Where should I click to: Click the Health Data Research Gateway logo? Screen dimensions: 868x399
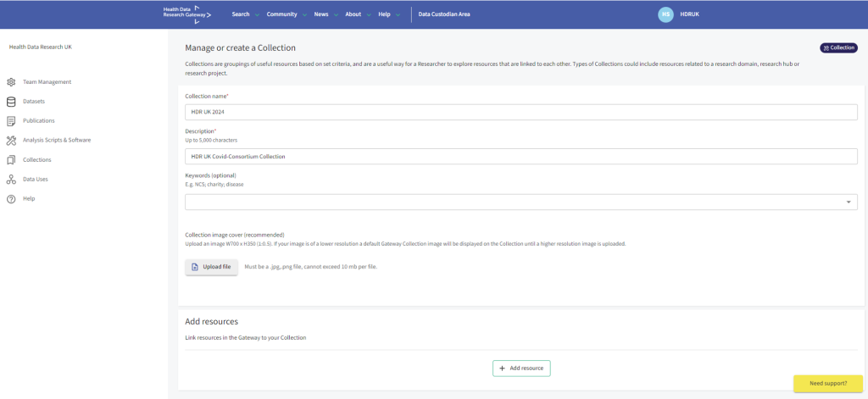point(187,14)
